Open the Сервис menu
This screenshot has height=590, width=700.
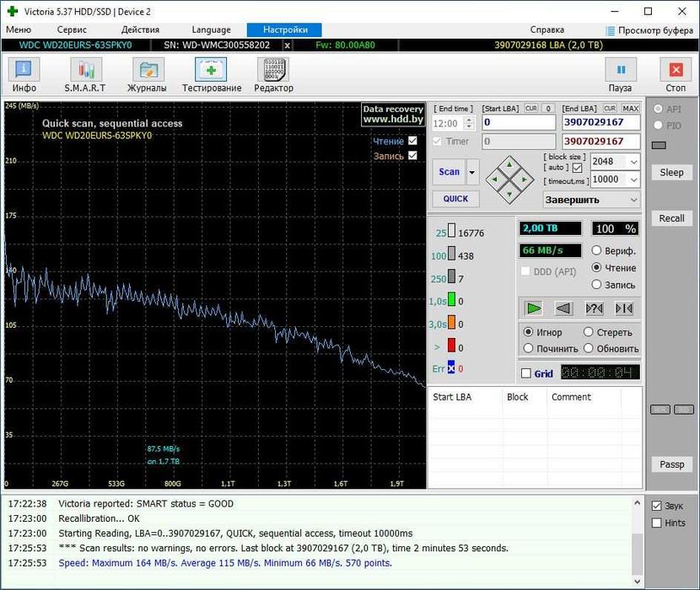(x=72, y=29)
